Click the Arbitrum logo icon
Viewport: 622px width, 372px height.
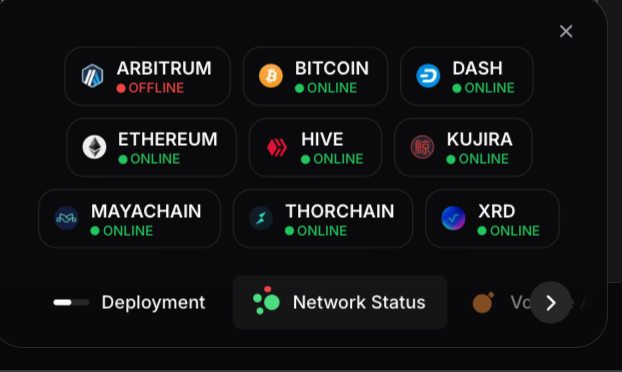pos(92,76)
